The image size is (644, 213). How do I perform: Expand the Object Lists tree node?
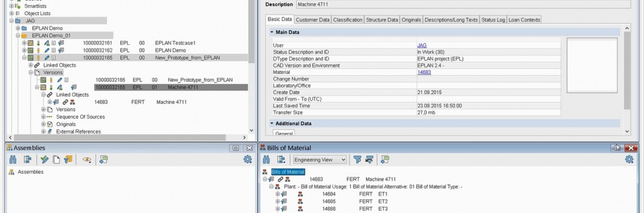coord(11,14)
